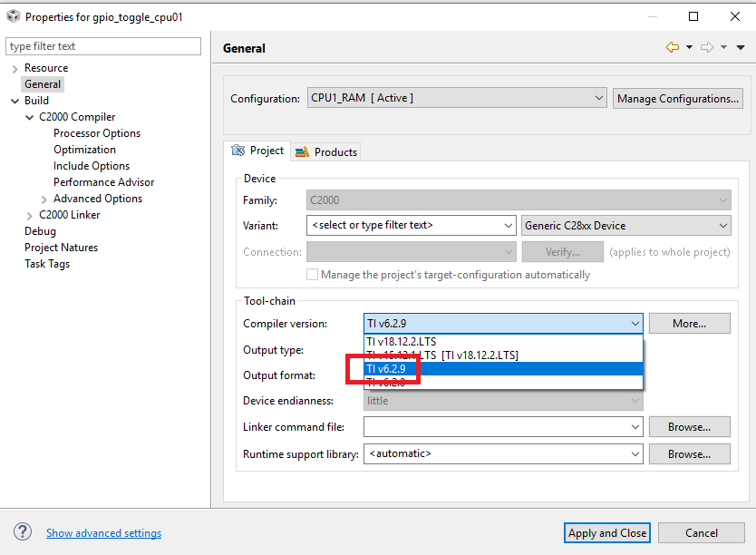Close the Properties dialog window

pyautogui.click(x=735, y=16)
